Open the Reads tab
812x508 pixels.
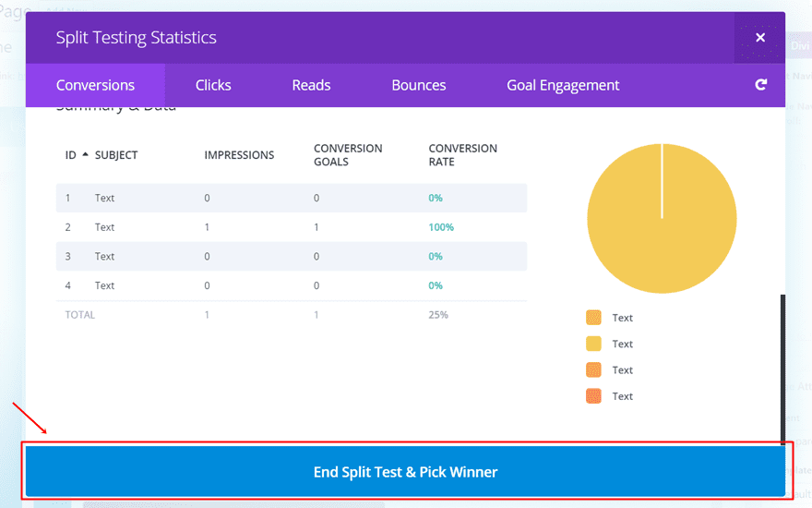pos(311,85)
